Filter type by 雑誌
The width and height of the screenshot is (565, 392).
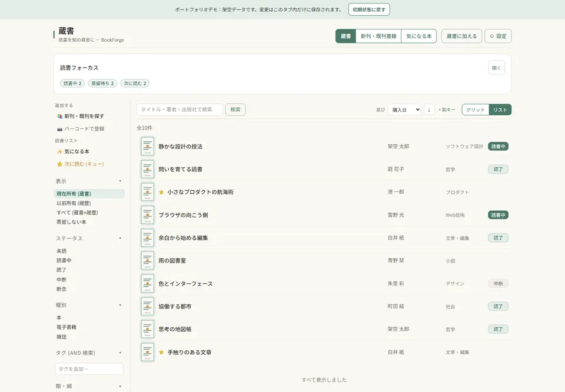(62, 337)
